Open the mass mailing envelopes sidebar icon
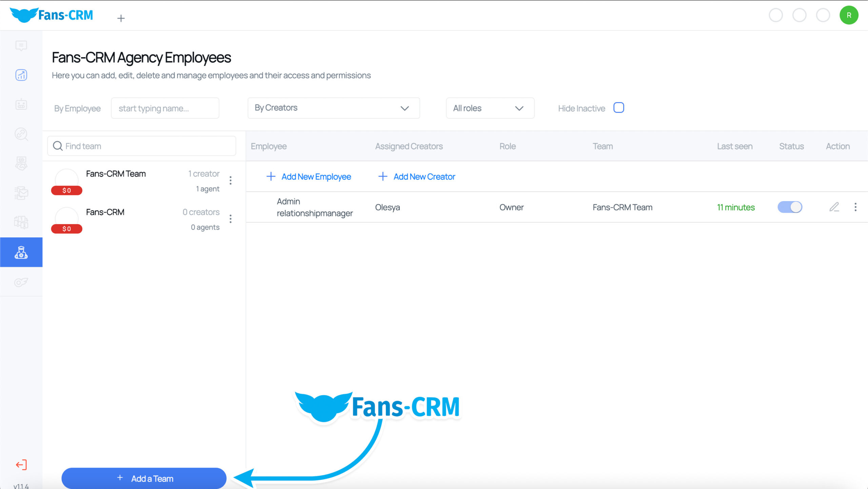Screen dimensions: 868x489 [x=21, y=193]
